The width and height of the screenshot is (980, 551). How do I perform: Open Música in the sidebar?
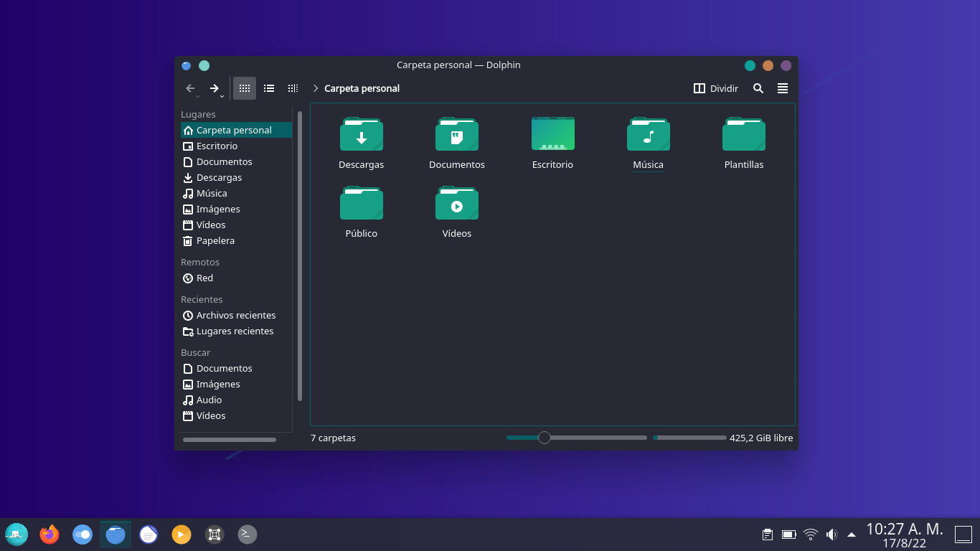pyautogui.click(x=236, y=193)
